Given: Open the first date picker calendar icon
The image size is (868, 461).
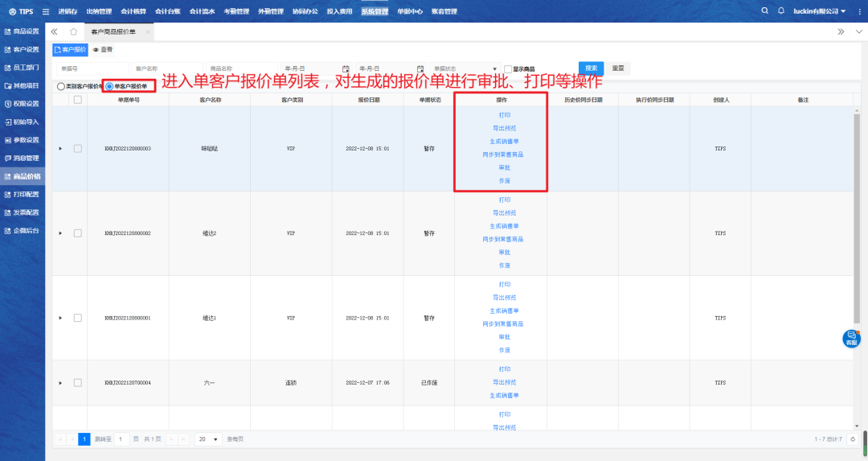Looking at the screenshot, I should 346,68.
